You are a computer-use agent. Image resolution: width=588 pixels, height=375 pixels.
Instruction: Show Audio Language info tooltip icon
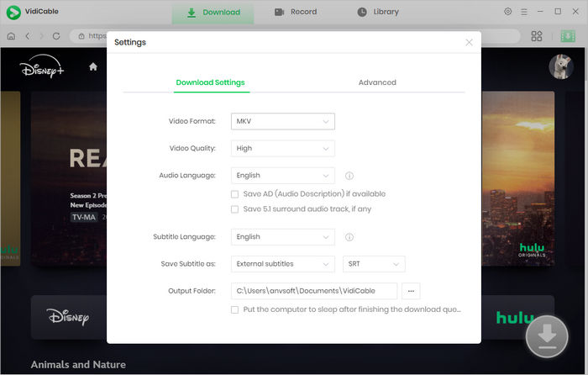click(349, 176)
